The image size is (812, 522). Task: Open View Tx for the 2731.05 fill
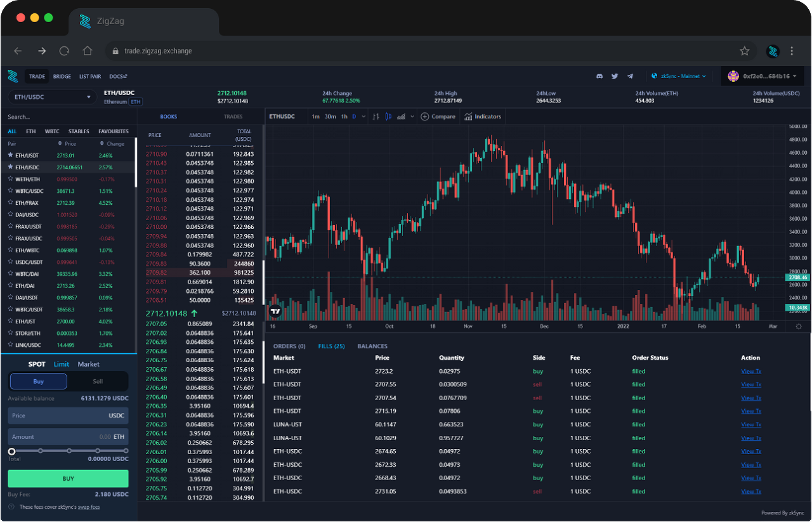(x=751, y=492)
